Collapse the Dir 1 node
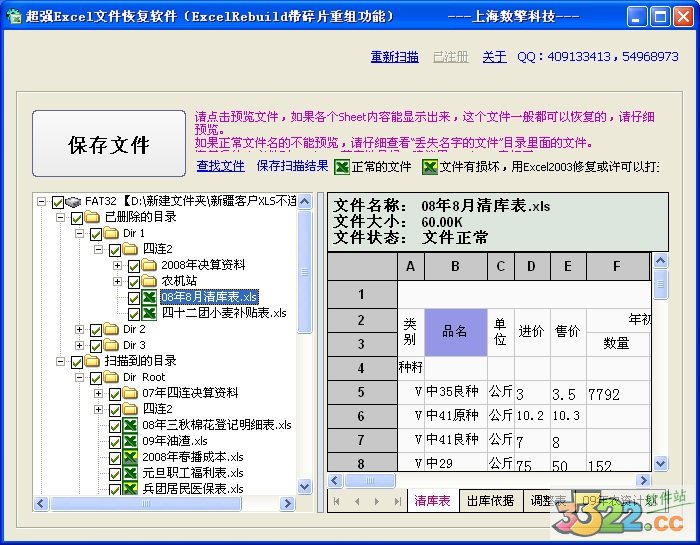Image resolution: width=700 pixels, height=545 pixels. [79, 233]
